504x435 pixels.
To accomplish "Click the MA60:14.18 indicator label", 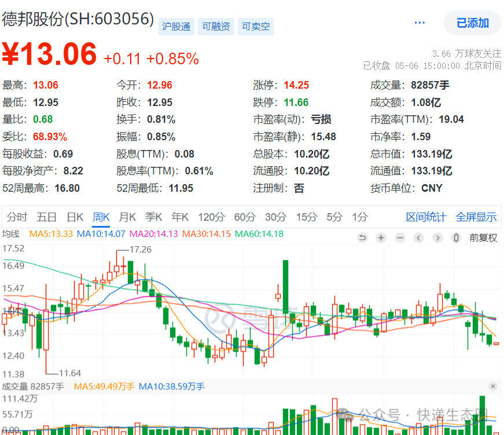I will click(259, 234).
